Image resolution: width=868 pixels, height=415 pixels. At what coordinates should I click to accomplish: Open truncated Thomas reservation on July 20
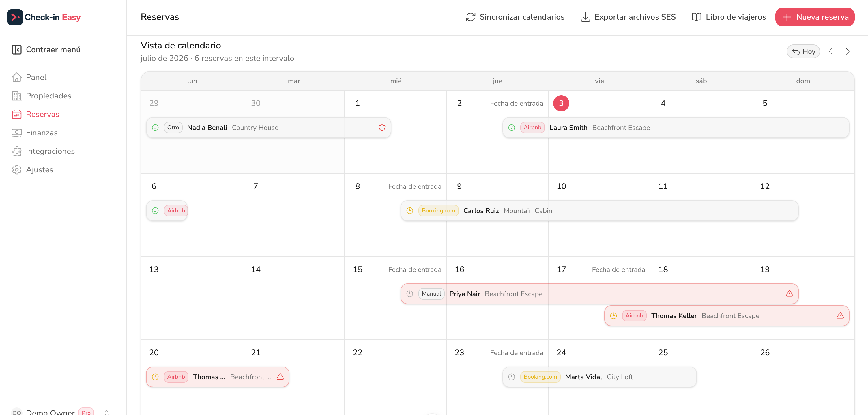tap(217, 377)
